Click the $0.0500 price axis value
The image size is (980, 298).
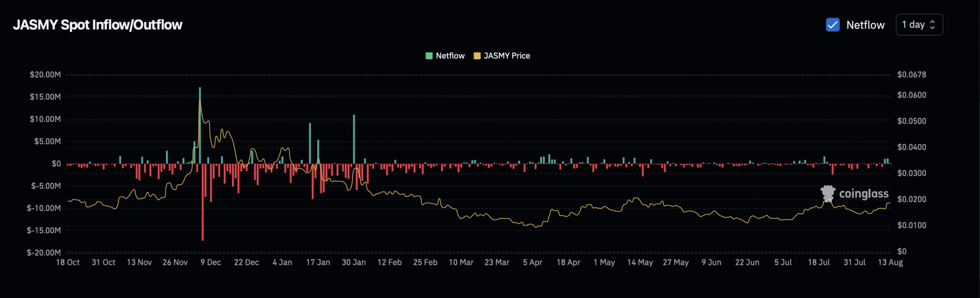912,121
